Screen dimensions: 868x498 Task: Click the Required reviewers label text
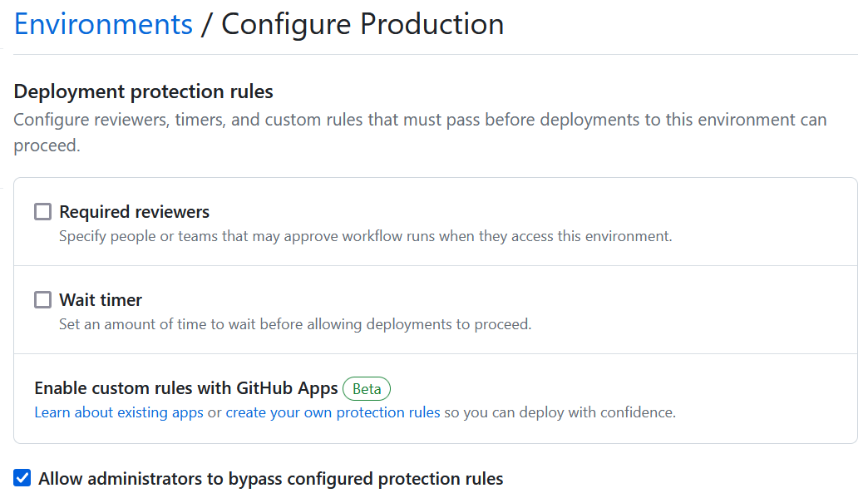tap(134, 212)
